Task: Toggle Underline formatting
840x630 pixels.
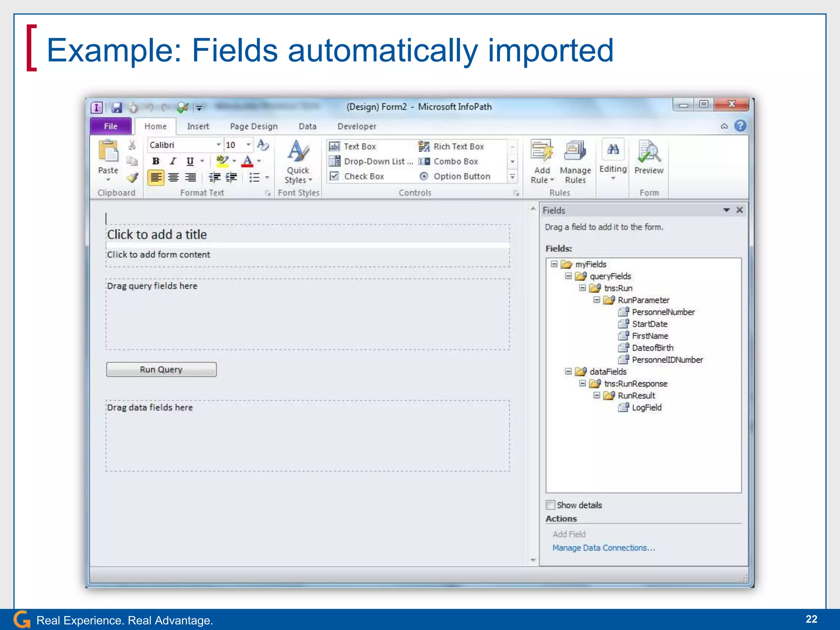Action: point(190,161)
